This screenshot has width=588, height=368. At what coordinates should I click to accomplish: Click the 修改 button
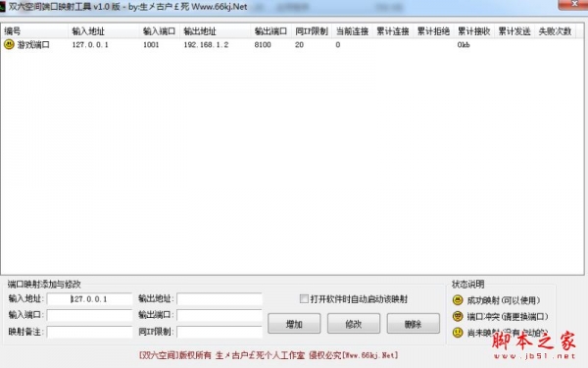coord(353,323)
